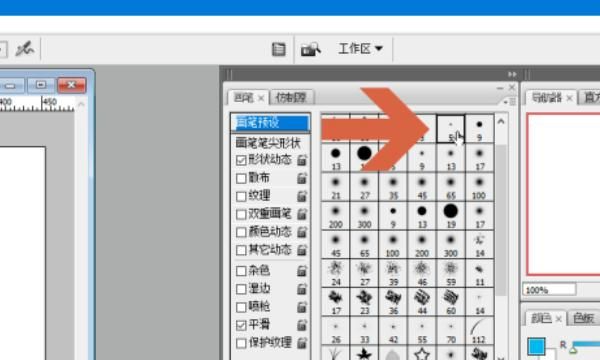Select the size 5 brush preset
Screen dimensions: 600x360
pos(451,129)
